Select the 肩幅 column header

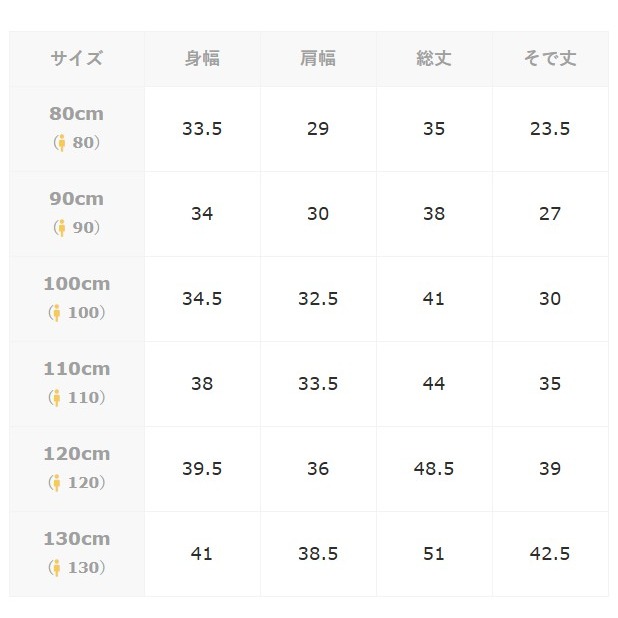pyautogui.click(x=318, y=58)
